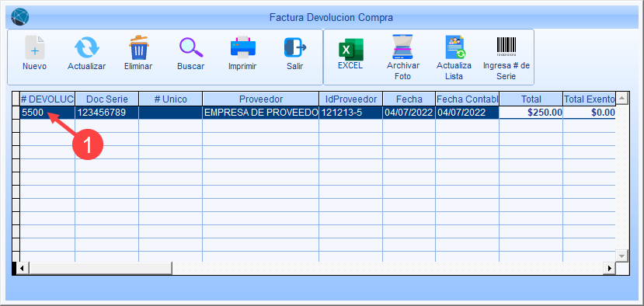Export the list to EXCEL

(350, 49)
